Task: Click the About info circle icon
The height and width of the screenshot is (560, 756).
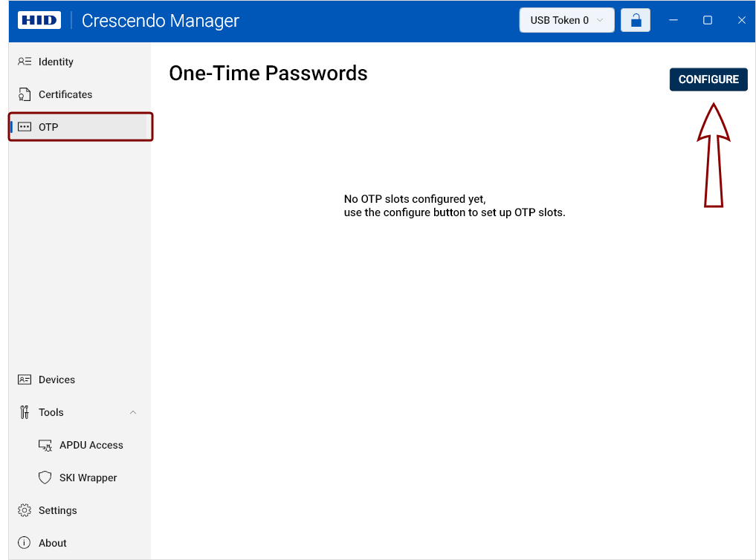Action: tap(24, 543)
